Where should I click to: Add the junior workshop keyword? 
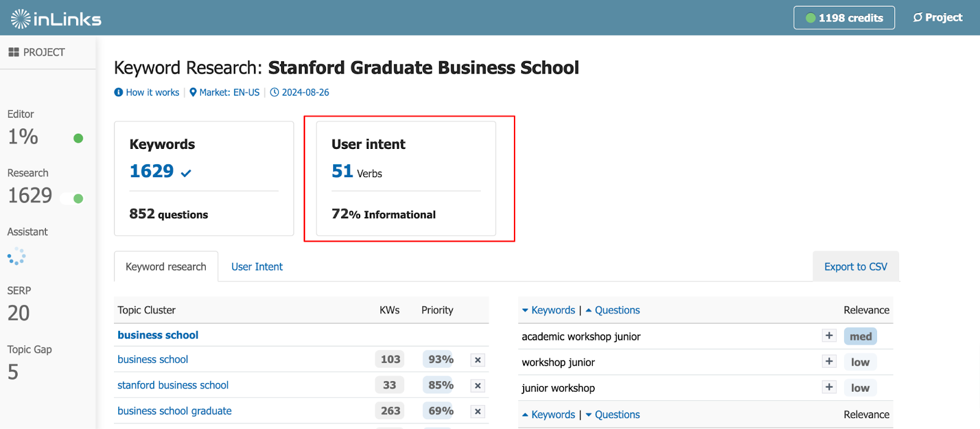coord(829,387)
